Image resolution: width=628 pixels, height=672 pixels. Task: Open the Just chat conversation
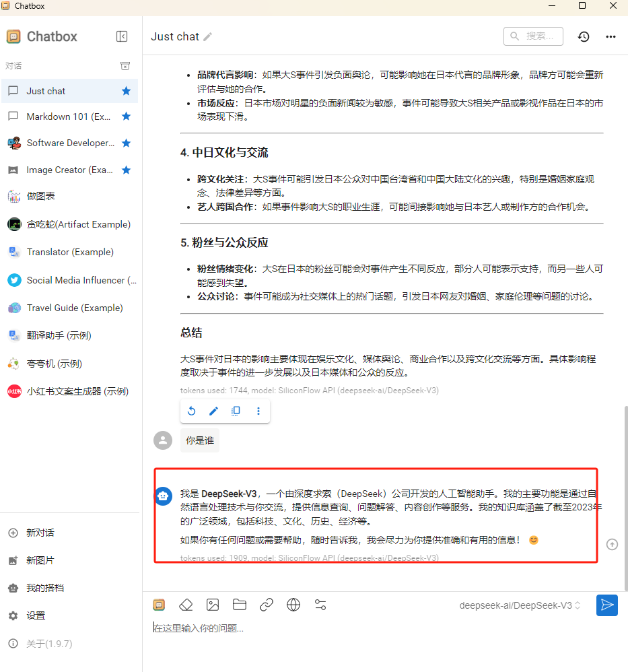(x=69, y=91)
